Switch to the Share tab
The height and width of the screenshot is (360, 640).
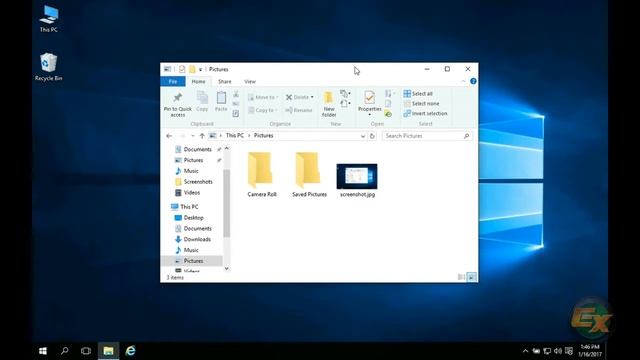(224, 82)
